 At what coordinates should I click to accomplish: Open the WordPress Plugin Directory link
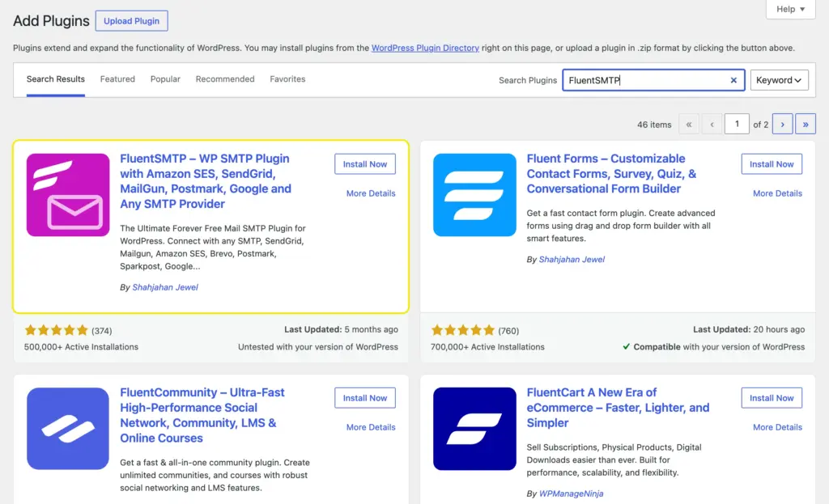coord(425,48)
